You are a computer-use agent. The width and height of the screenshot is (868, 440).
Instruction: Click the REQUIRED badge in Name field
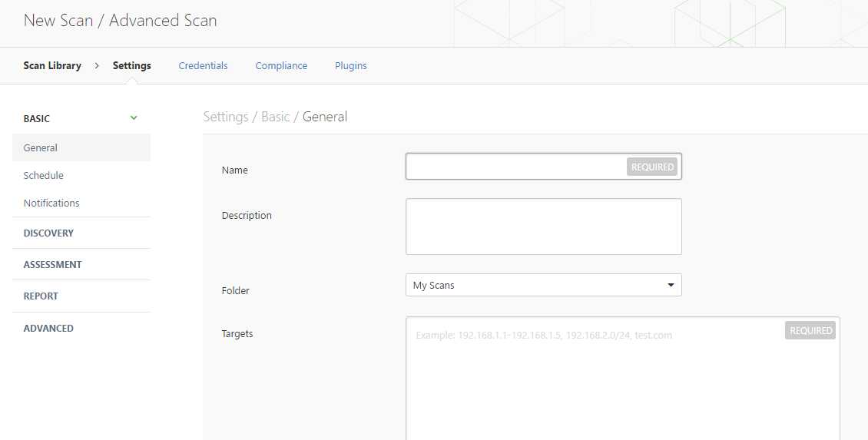click(x=652, y=167)
